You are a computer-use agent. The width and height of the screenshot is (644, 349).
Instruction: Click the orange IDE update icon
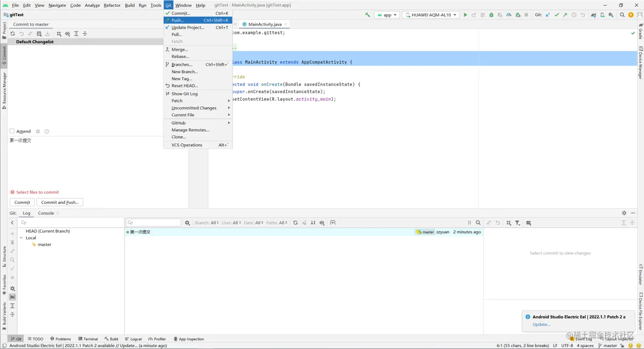click(x=631, y=15)
